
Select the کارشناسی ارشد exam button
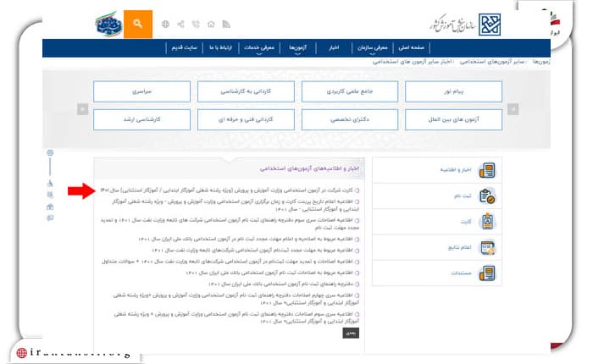coord(141,119)
